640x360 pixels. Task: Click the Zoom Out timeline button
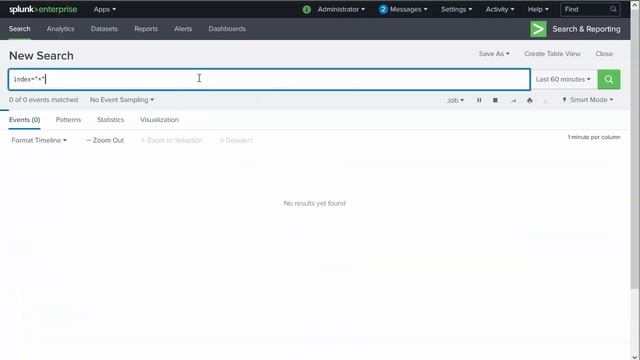[105, 140]
